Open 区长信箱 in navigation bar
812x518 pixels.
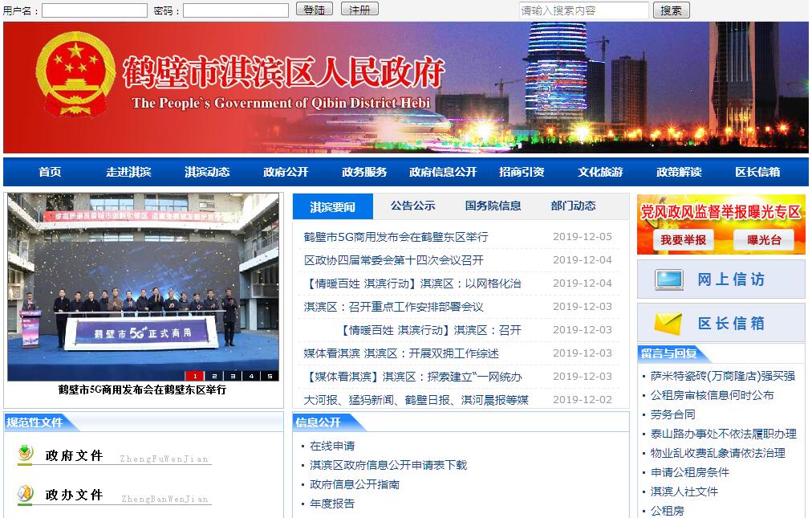click(757, 172)
